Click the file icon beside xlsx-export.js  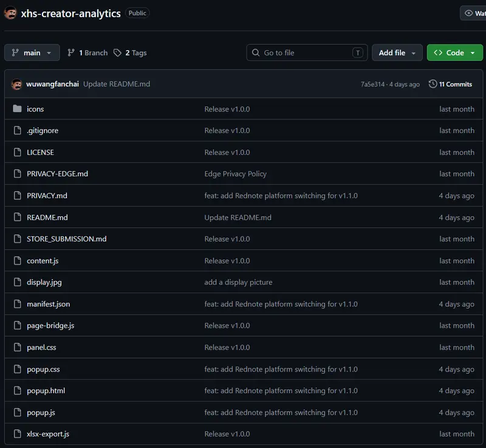[x=18, y=434]
